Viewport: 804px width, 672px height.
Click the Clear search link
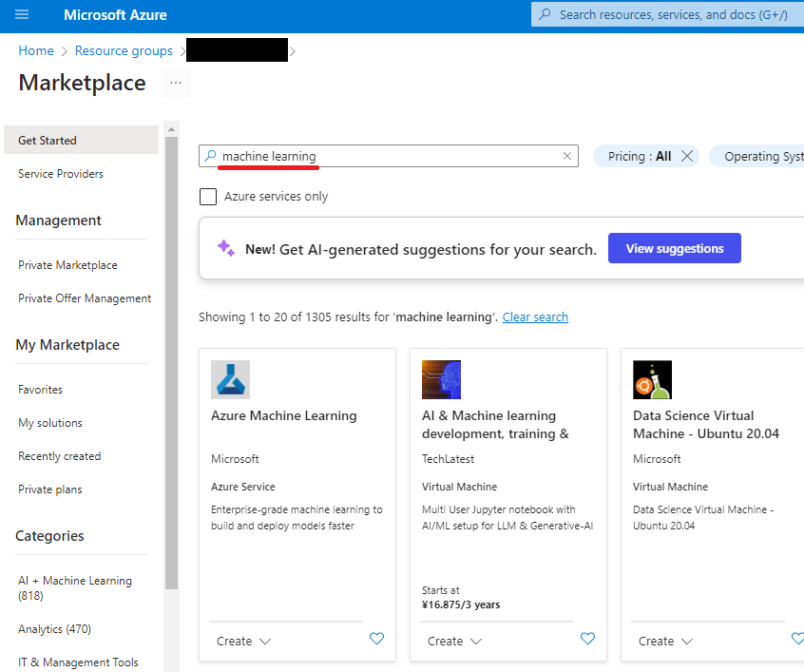535,317
